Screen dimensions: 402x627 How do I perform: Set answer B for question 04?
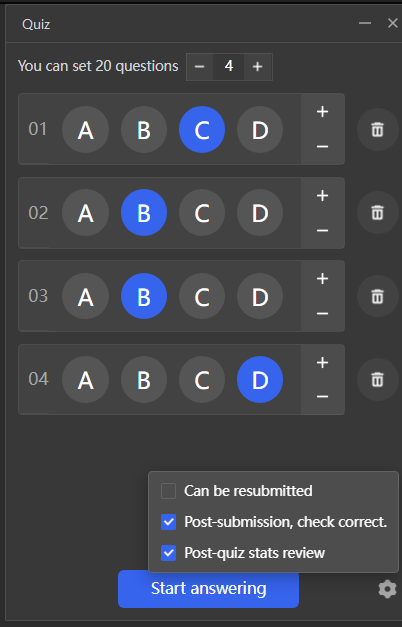click(x=144, y=379)
